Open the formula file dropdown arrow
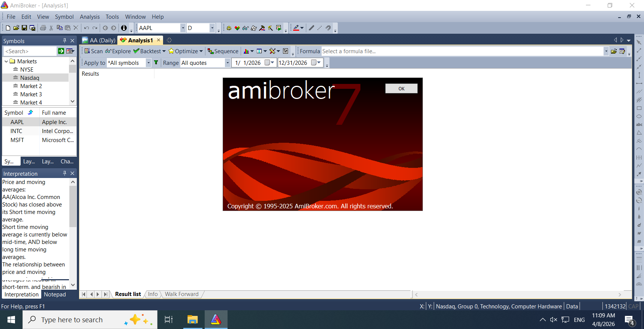644x329 pixels. click(x=606, y=51)
